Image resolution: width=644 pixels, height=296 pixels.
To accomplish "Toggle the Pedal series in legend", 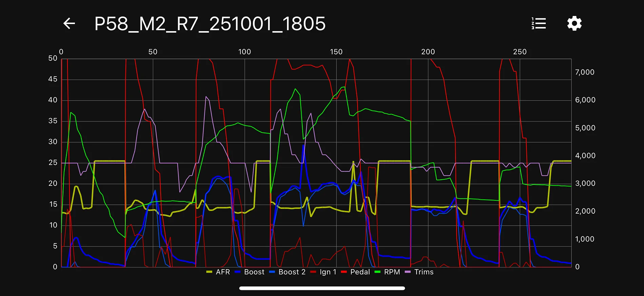I will (x=355, y=272).
